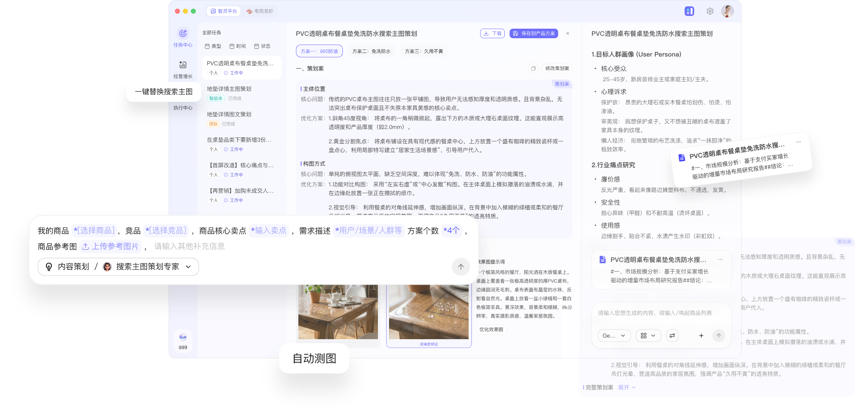Viewport: 868px width, 418px height.
Task: Open generation parameter sliders icon in chat box
Action: tap(672, 336)
